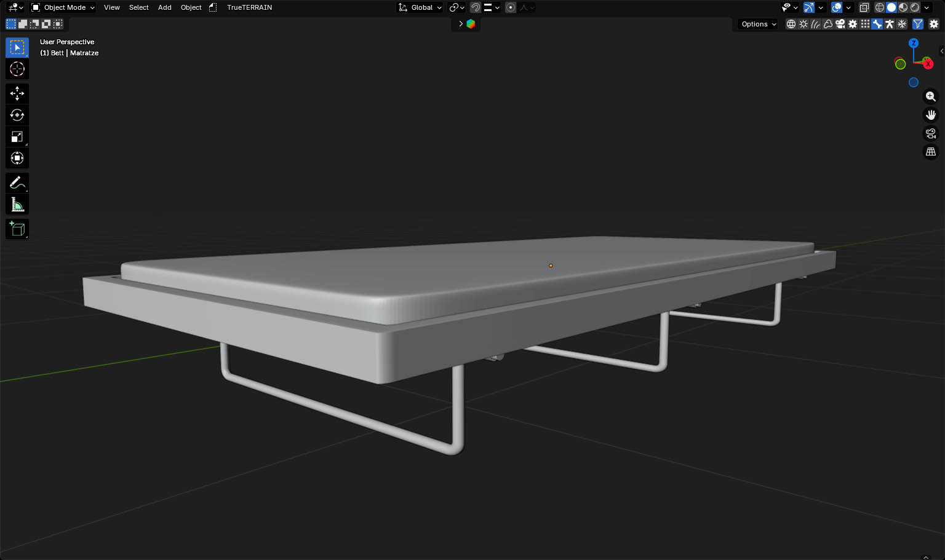Activate the 3D Cursor tool
This screenshot has height=560, width=945.
(x=17, y=69)
